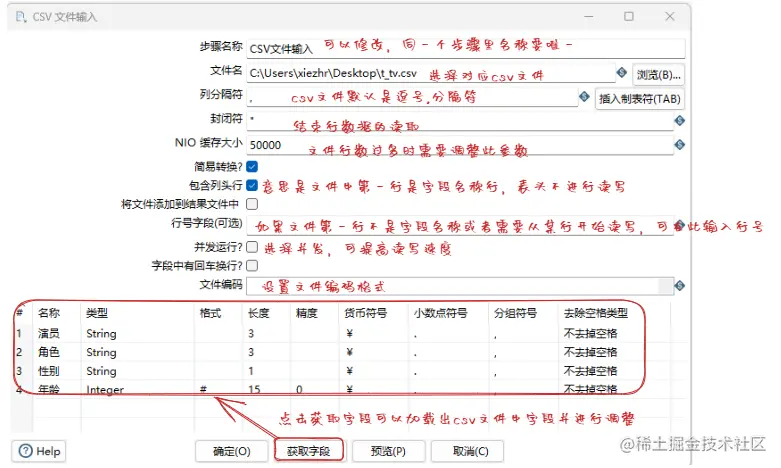The width and height of the screenshot is (781, 468).
Task: Click the 列分隔符 input field
Action: point(412,97)
